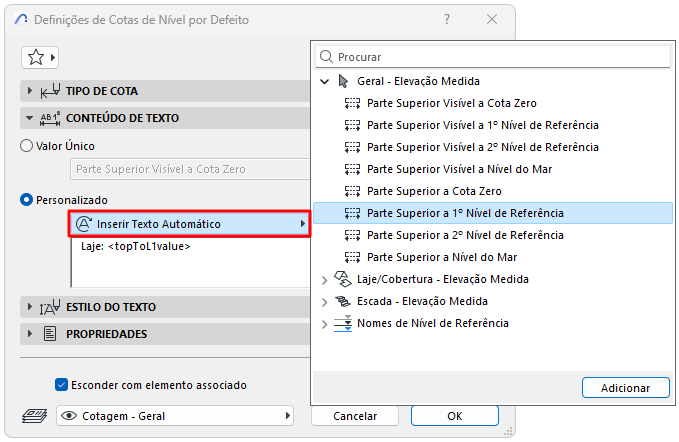Select the Personalizado radio button
679x442 pixels.
[26, 200]
